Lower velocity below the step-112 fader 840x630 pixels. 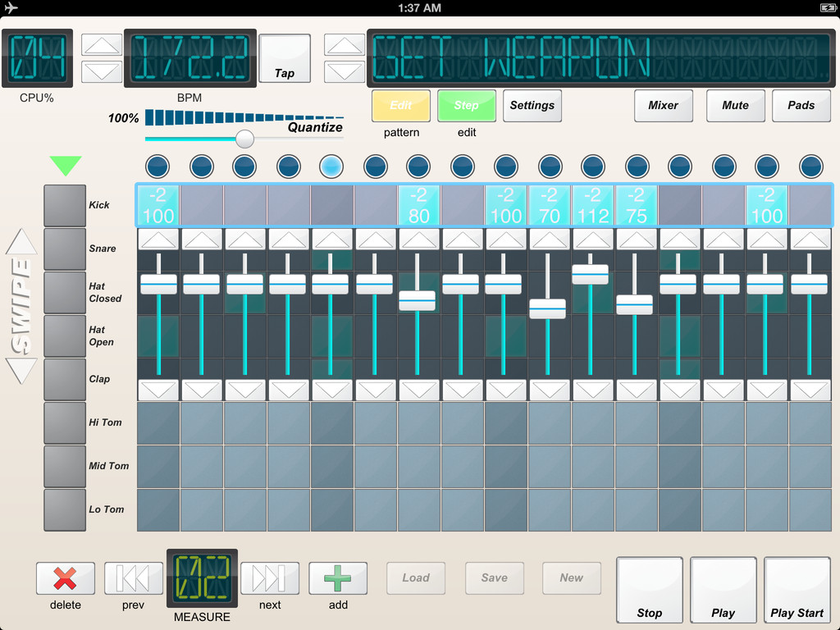(593, 390)
